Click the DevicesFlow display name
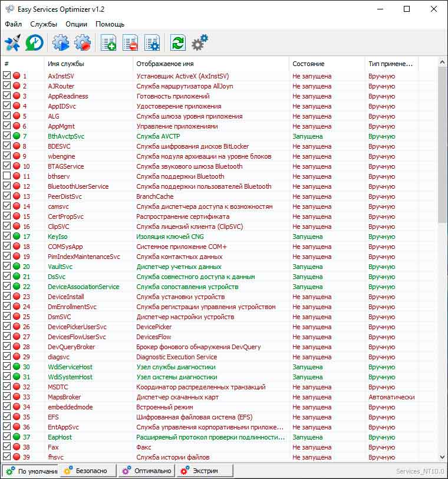The image size is (448, 479). [153, 337]
